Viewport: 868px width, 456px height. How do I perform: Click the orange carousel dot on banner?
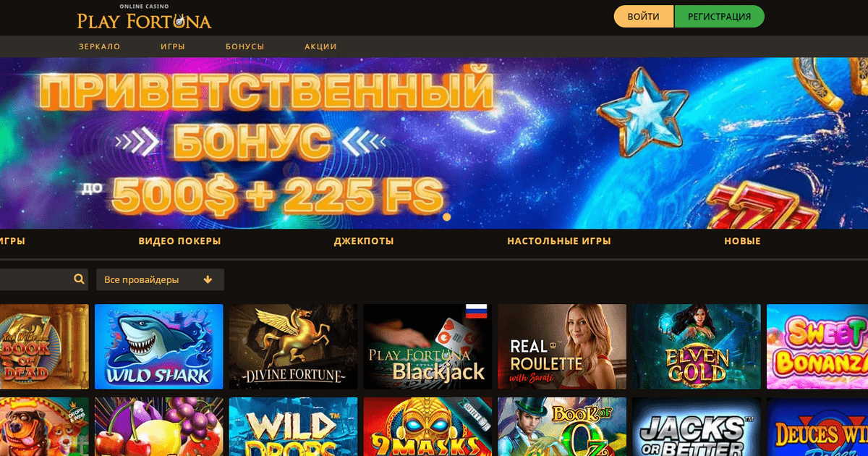446,216
